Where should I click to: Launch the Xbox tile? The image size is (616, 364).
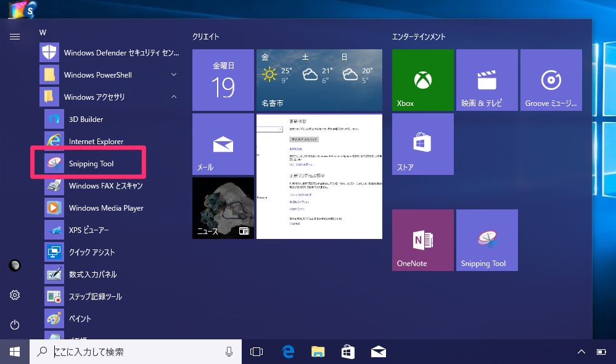click(x=423, y=80)
